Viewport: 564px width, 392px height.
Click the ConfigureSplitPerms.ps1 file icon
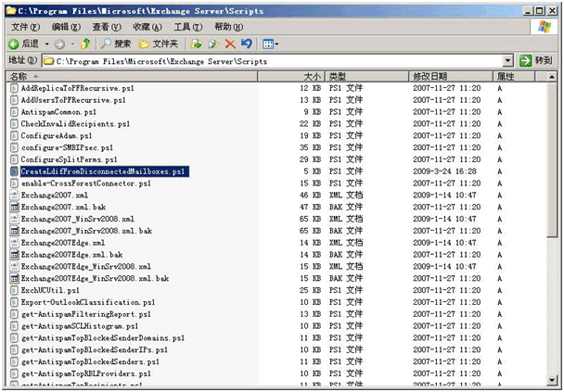[14, 159]
